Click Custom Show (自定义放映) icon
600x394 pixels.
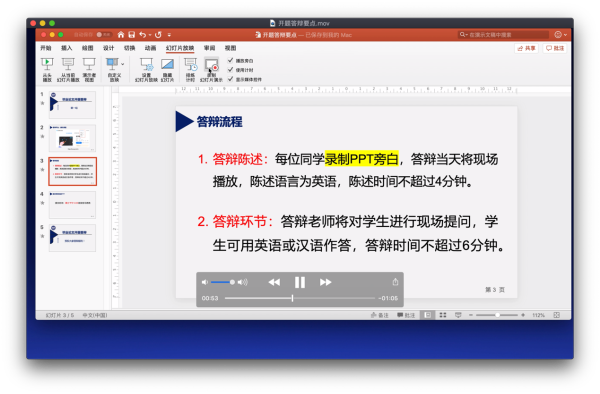113,69
